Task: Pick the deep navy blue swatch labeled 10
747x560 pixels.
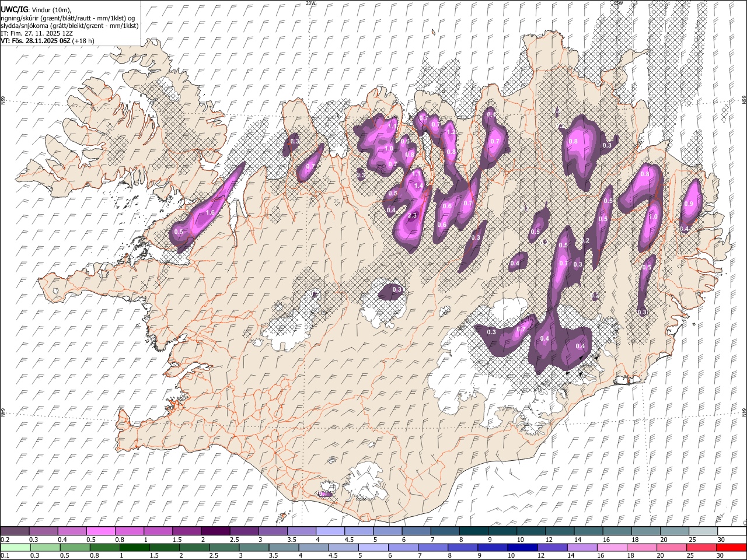Action: tap(522, 548)
